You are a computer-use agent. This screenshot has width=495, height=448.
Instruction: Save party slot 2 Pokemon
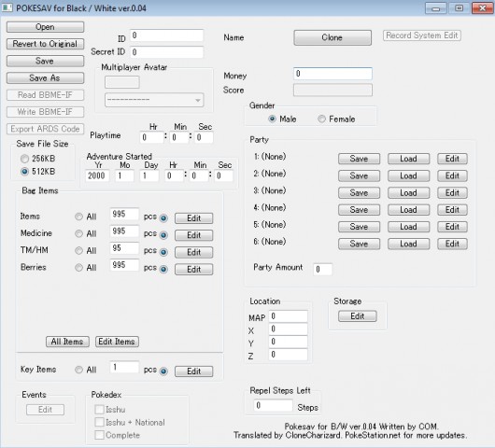[x=359, y=175]
